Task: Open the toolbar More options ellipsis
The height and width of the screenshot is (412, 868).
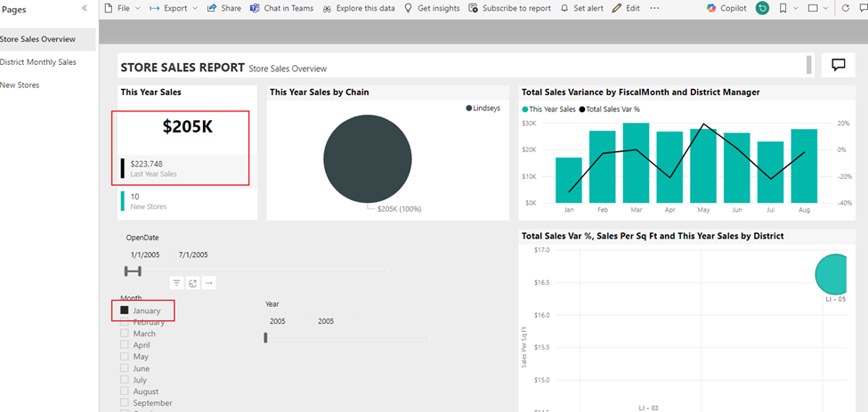Action: (x=654, y=8)
